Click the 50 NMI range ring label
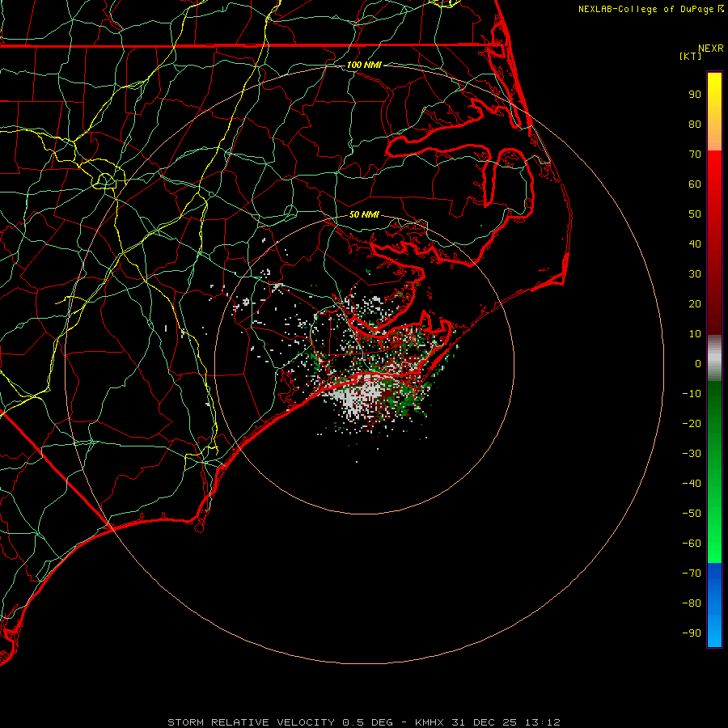Image resolution: width=728 pixels, height=728 pixels. pos(364,214)
